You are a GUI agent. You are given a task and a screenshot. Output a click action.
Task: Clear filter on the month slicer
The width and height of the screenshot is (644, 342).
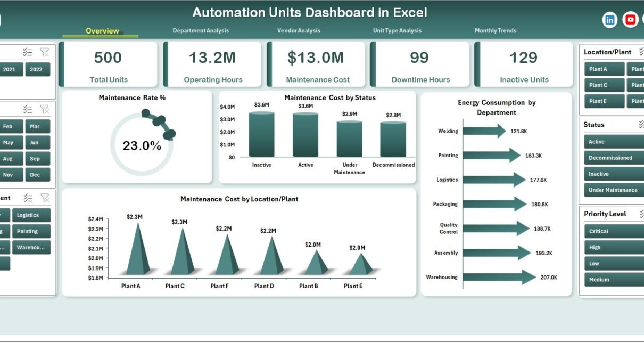tap(45, 109)
